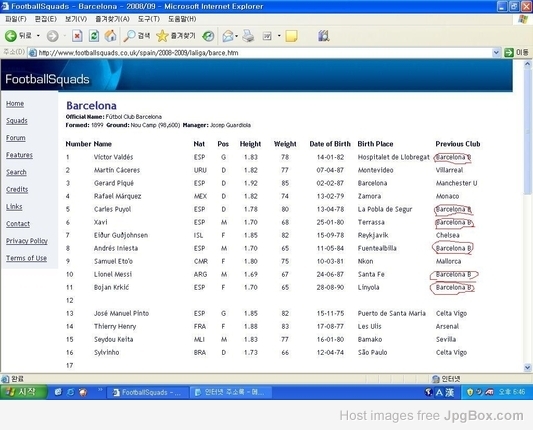This screenshot has width=533, height=430.
Task: Open the History icon in toolbar
Action: (208, 36)
